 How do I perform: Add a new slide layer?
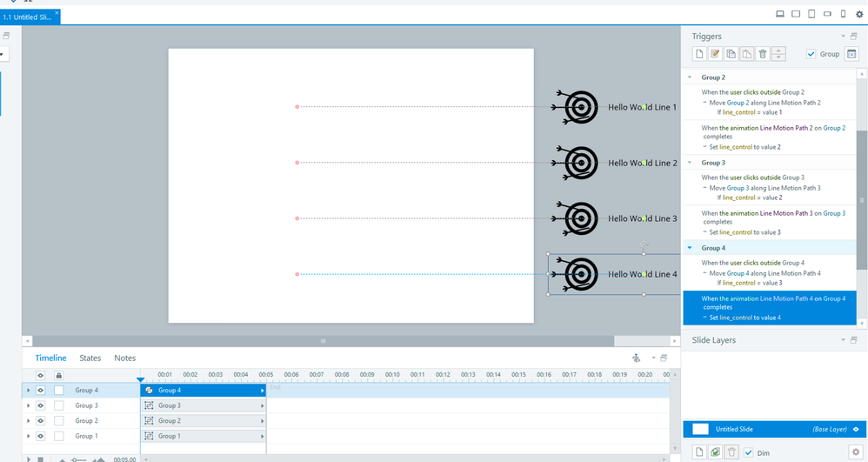(x=699, y=452)
